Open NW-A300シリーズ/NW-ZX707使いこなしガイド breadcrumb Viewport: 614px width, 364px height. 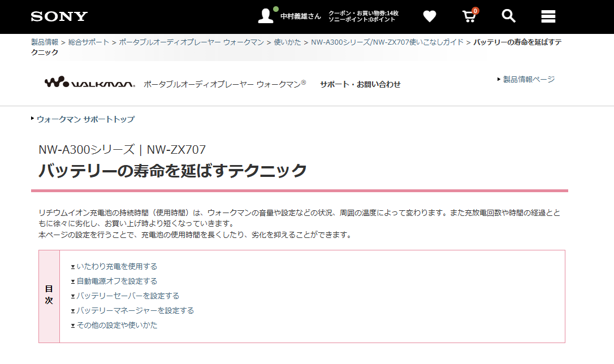(x=387, y=42)
